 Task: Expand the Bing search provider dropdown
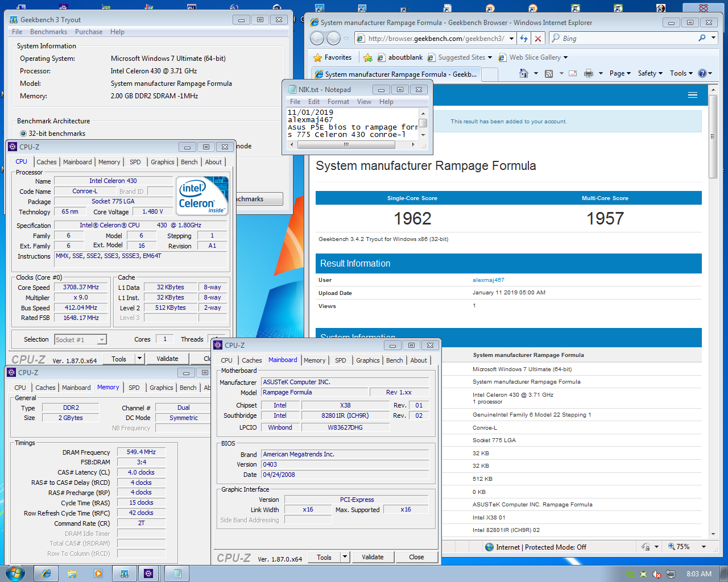coord(714,38)
